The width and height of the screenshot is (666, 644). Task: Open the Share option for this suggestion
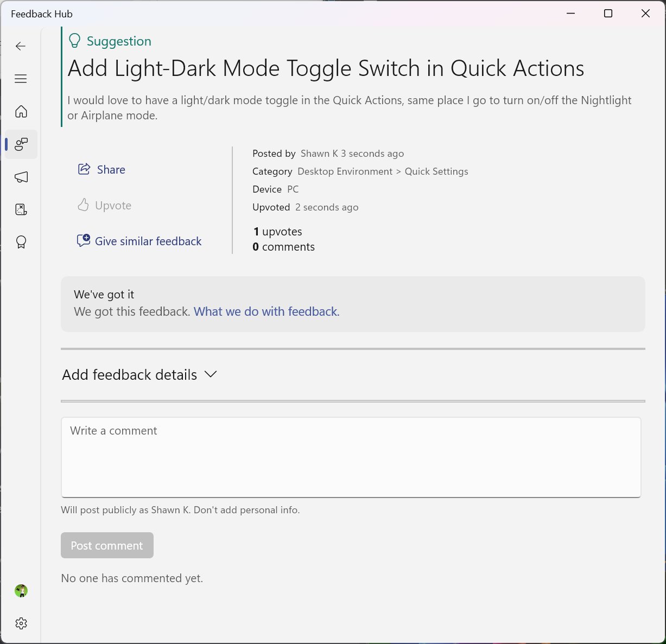[101, 169]
